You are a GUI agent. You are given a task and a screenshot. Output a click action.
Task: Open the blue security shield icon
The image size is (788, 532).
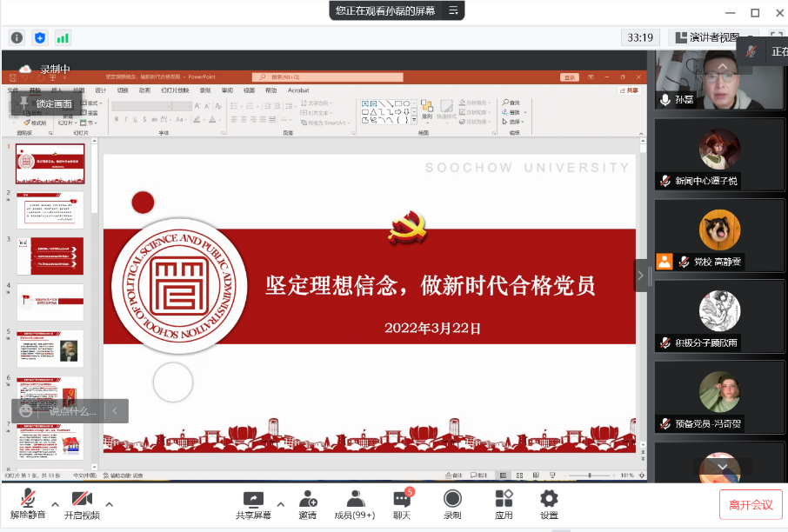pyautogui.click(x=39, y=37)
